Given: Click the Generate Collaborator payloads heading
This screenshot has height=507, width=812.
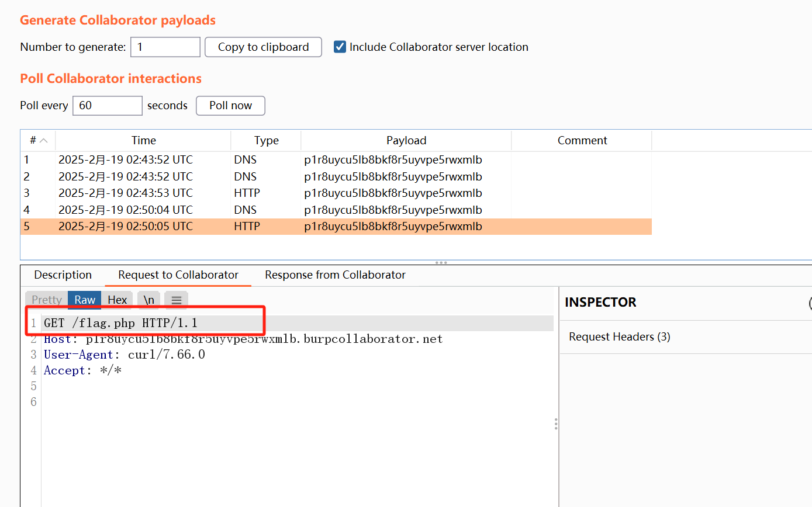Looking at the screenshot, I should 118,20.
